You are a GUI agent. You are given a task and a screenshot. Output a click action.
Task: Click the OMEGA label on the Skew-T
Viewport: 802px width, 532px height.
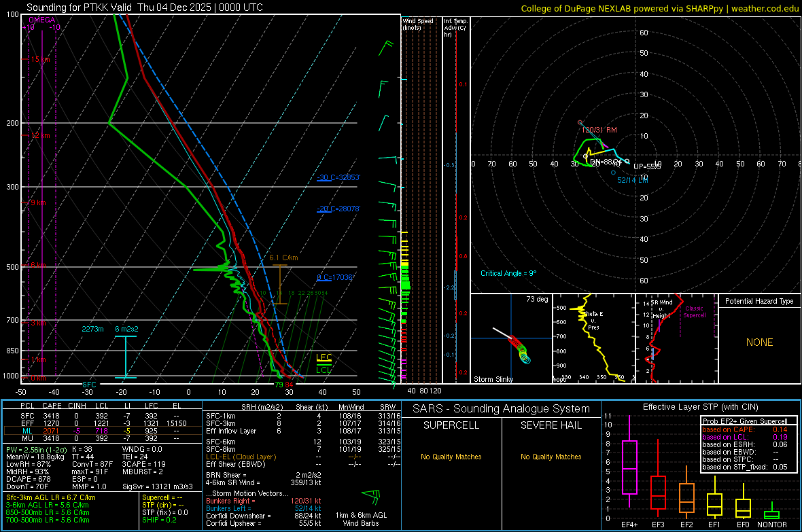(x=42, y=20)
